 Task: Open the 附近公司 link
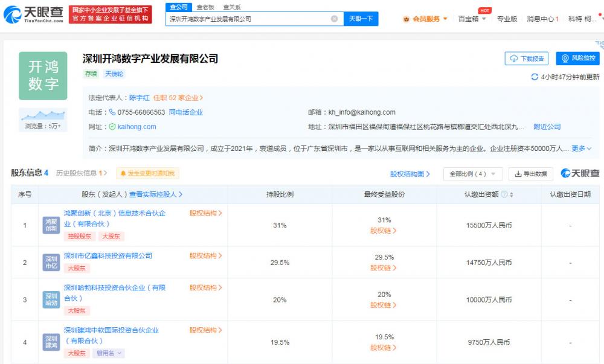pos(547,127)
